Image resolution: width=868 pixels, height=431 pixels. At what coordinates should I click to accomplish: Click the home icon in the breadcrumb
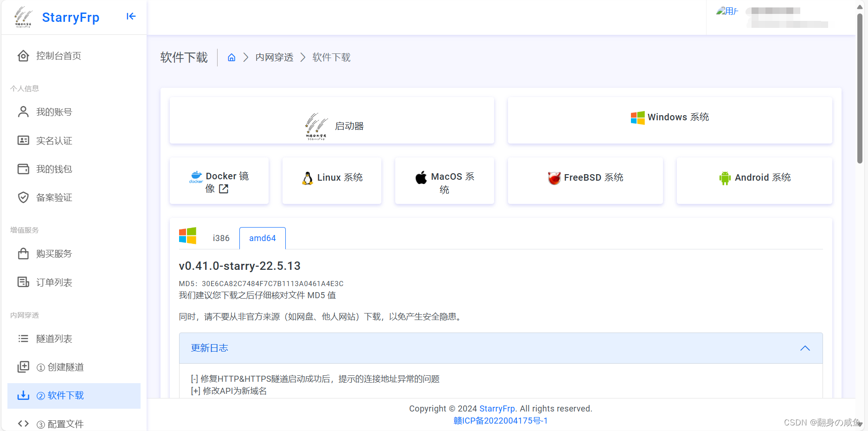pos(231,58)
